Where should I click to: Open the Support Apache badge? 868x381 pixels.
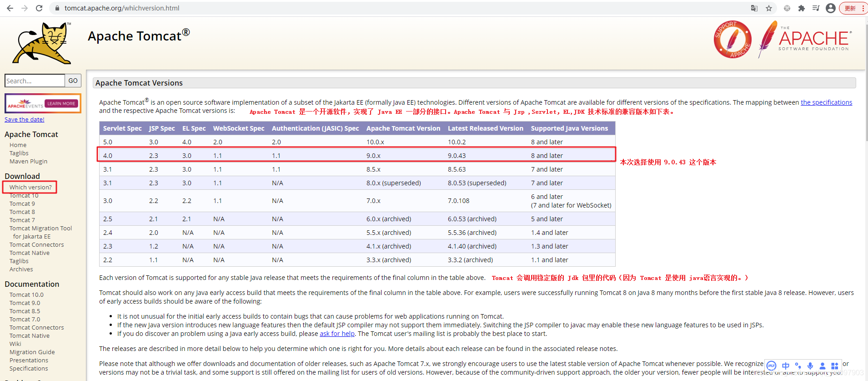coord(733,40)
